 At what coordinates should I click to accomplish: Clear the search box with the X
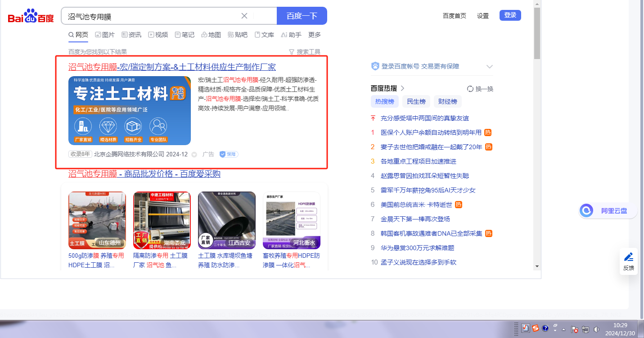(244, 16)
